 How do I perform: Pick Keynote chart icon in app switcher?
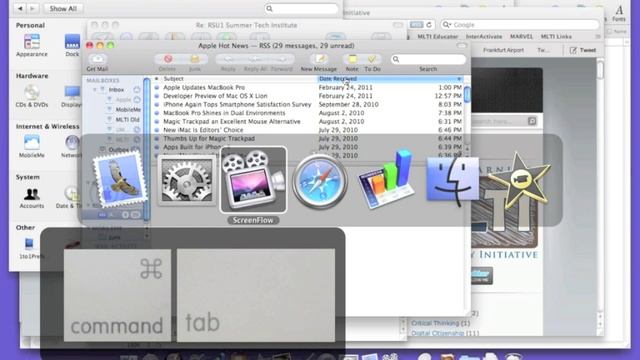pos(387,179)
